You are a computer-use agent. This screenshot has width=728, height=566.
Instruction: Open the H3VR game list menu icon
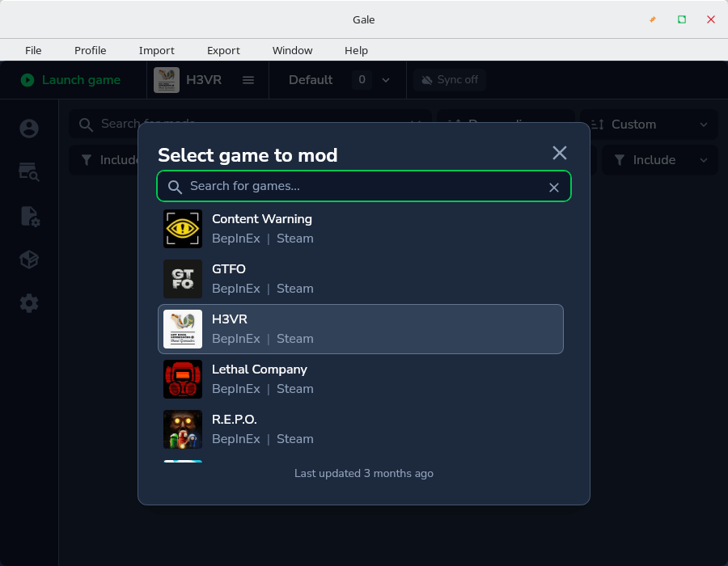point(248,80)
